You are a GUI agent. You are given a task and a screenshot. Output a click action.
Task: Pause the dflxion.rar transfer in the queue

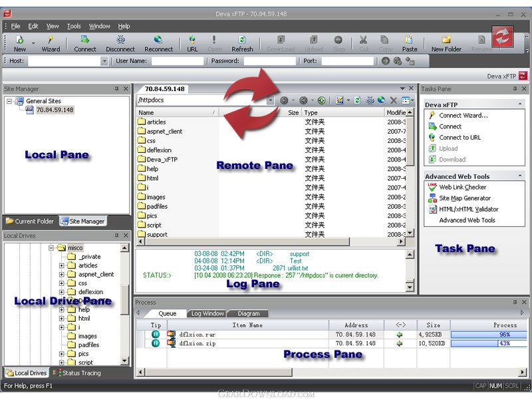click(156, 334)
